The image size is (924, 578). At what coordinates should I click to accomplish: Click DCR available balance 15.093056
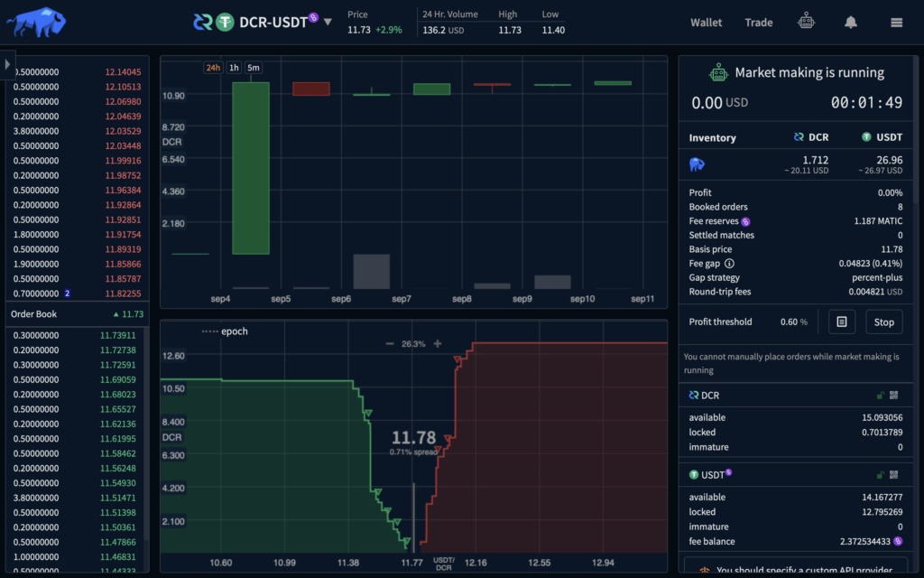[x=882, y=417]
